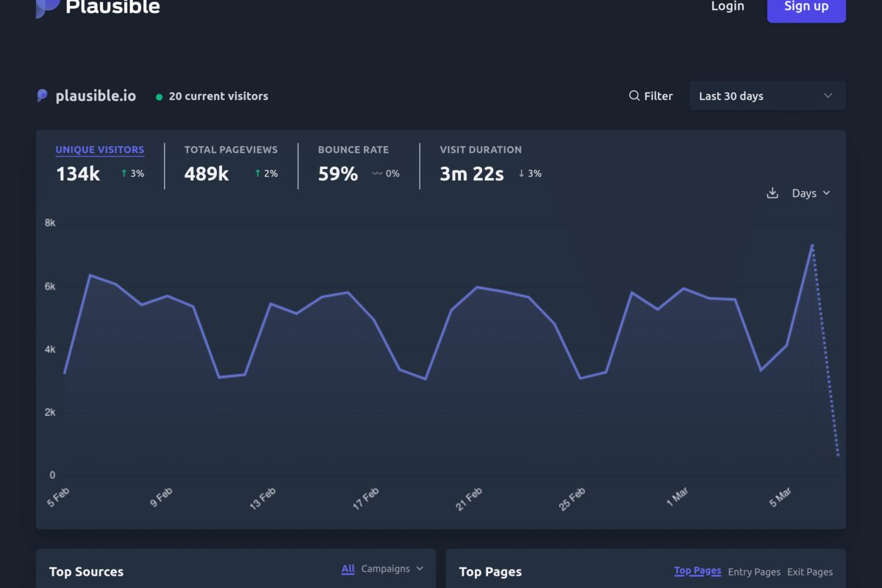Image resolution: width=882 pixels, height=588 pixels.
Task: Click the 59% bounce rate value
Action: pos(338,173)
